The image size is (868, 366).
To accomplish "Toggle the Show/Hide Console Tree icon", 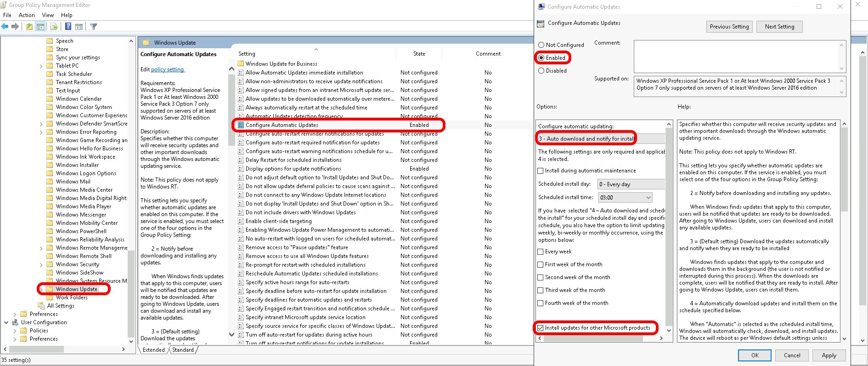I will [40, 27].
